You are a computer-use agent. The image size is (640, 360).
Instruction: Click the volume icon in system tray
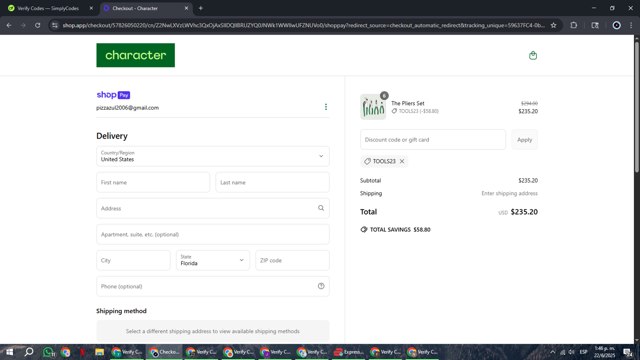pos(571,352)
